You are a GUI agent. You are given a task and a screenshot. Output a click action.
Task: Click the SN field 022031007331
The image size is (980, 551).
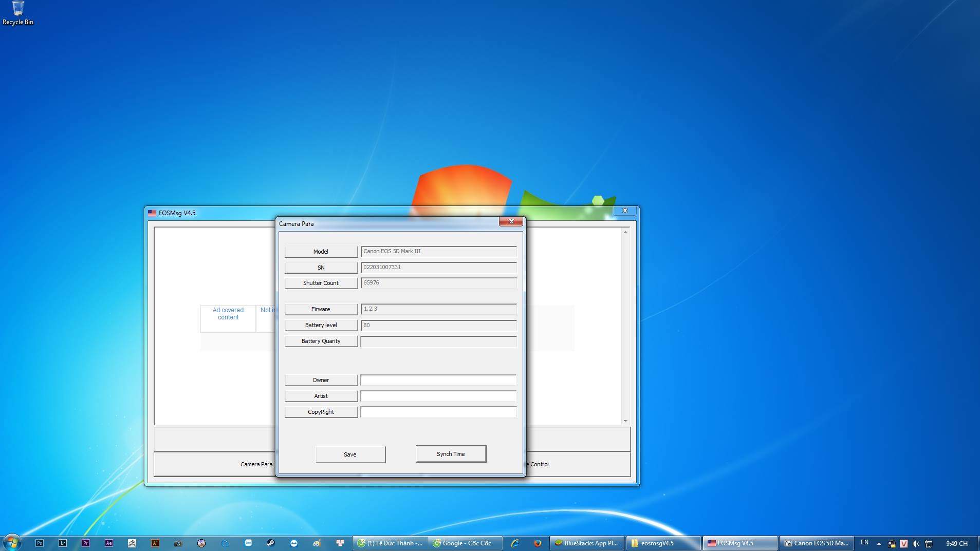coord(438,268)
